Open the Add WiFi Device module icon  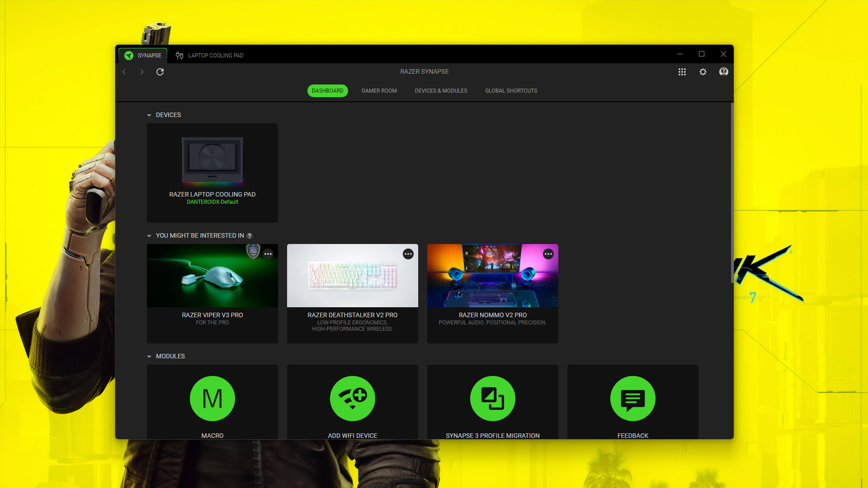(353, 399)
